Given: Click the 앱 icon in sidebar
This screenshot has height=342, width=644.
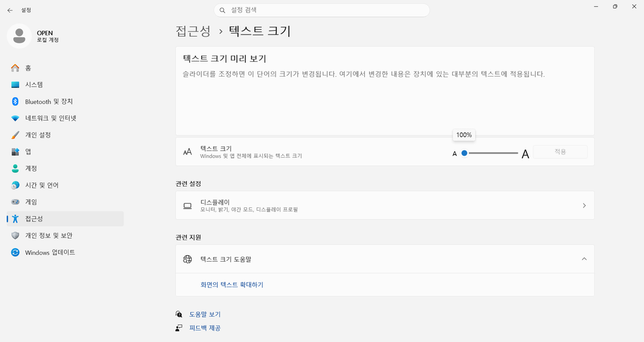Looking at the screenshot, I should pyautogui.click(x=15, y=152).
